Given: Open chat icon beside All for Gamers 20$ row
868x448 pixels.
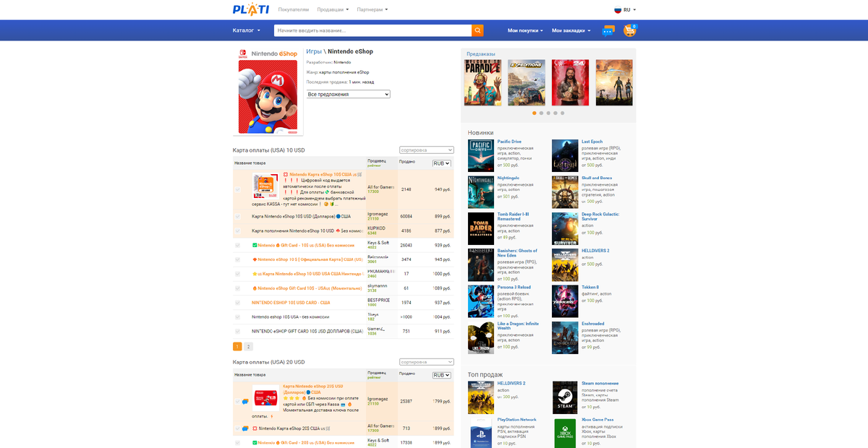Looking at the screenshot, I should tap(246, 428).
